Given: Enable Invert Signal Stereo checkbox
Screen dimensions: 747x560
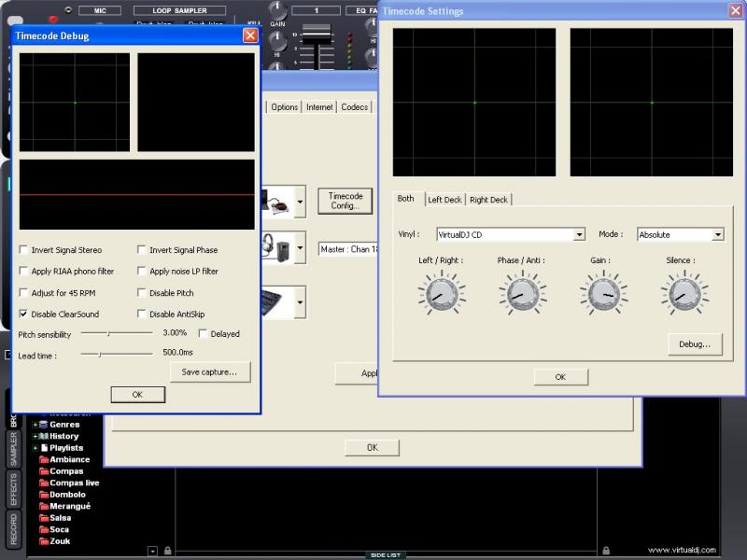Looking at the screenshot, I should tap(24, 250).
